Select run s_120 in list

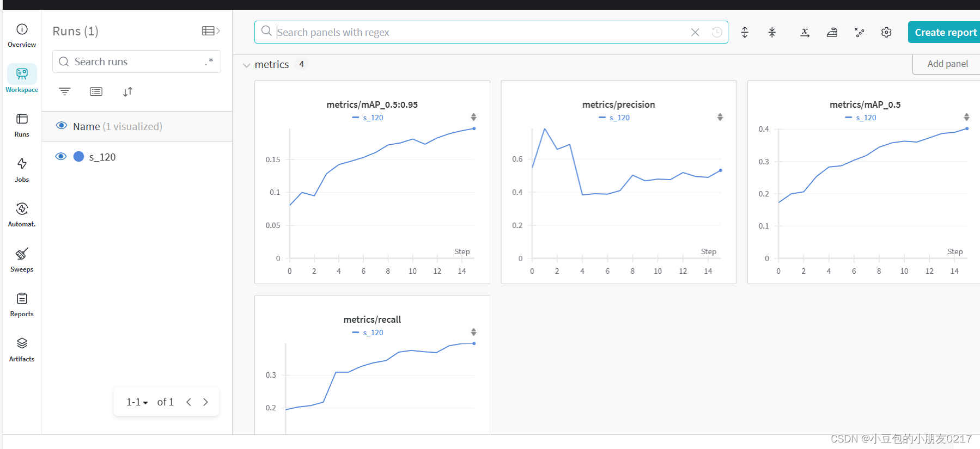(x=102, y=157)
